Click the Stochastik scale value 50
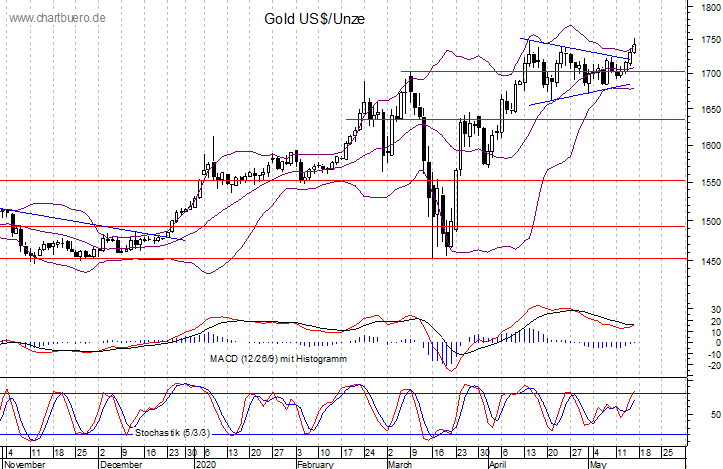The image size is (723, 469). click(x=716, y=415)
